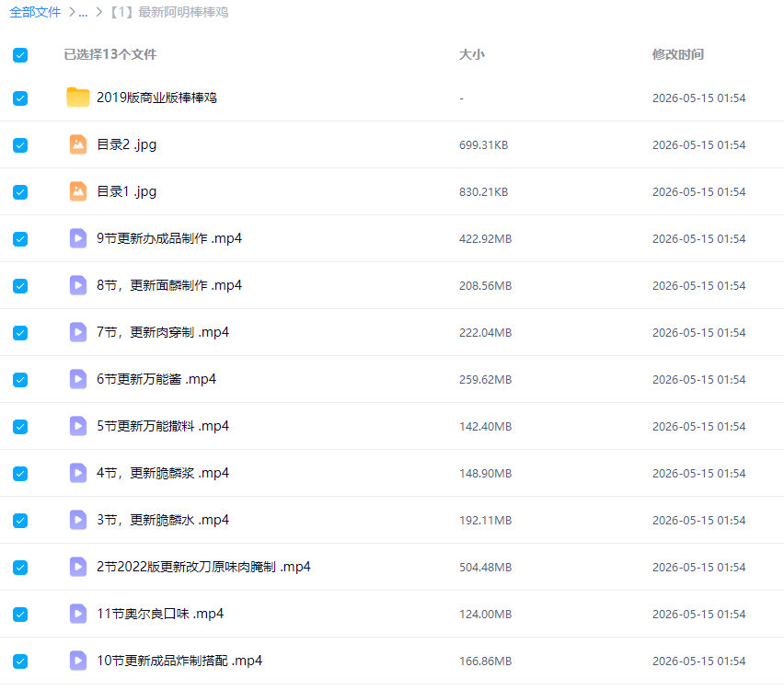Image resolution: width=784 pixels, height=690 pixels.
Task: Click the size value 259.62MB
Action: (x=486, y=380)
